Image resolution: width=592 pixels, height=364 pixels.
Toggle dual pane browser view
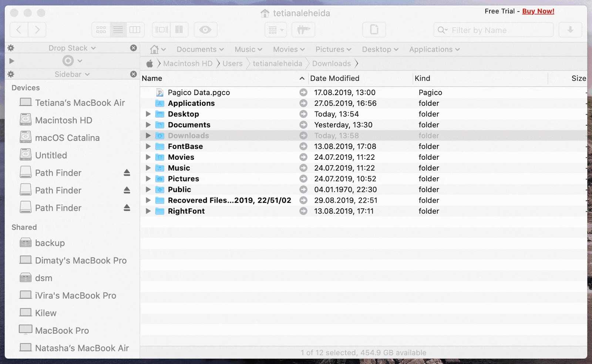coord(179,30)
